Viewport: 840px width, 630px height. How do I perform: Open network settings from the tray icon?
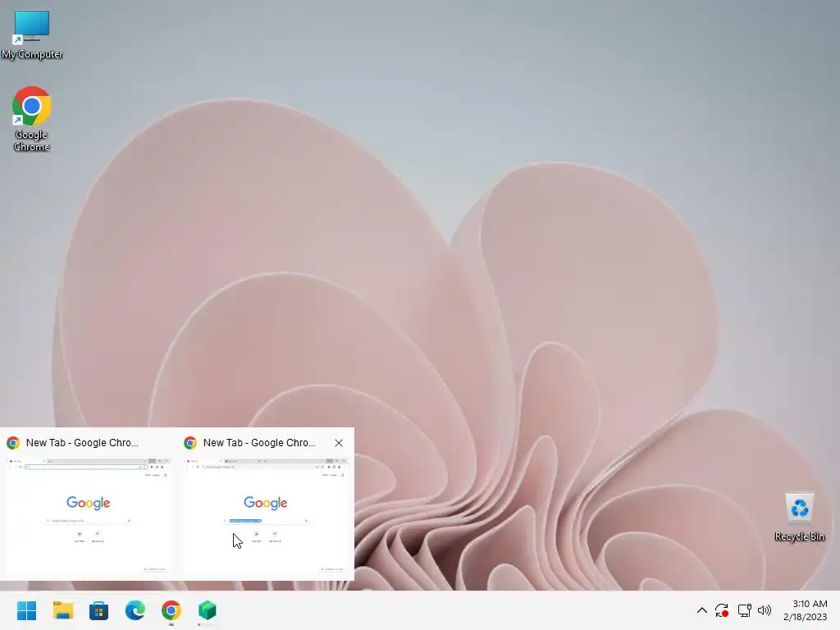[744, 610]
